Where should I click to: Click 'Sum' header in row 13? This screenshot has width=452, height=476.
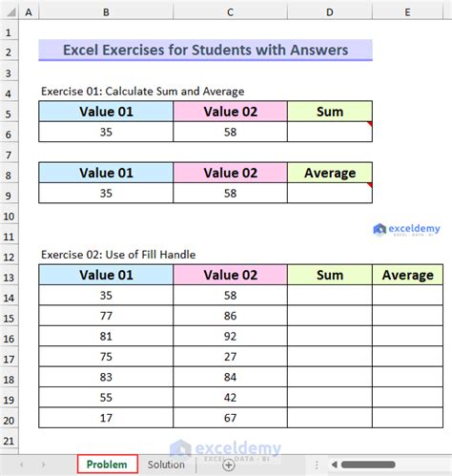click(330, 275)
